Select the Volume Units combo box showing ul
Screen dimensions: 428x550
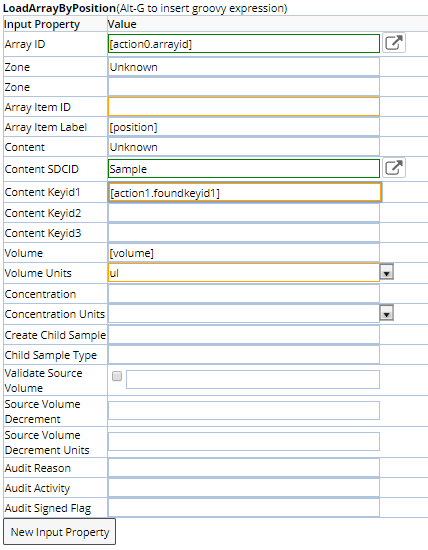[x=244, y=273]
